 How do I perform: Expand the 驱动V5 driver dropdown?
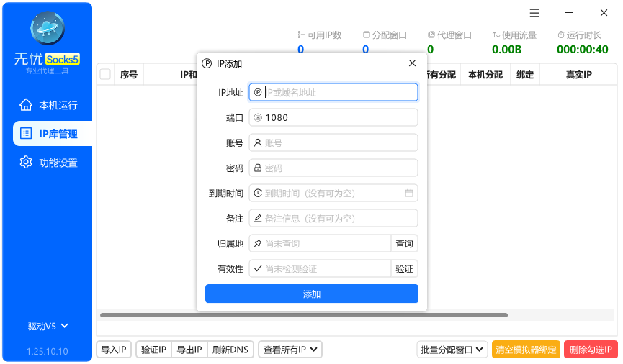tap(48, 326)
